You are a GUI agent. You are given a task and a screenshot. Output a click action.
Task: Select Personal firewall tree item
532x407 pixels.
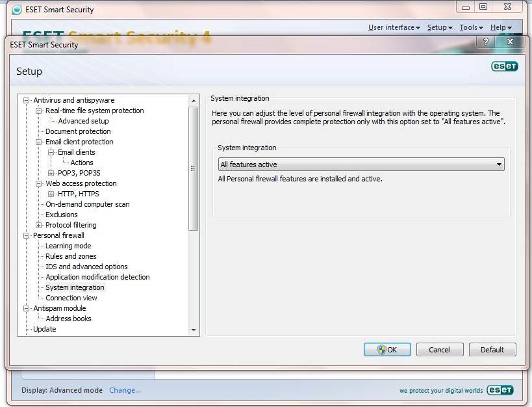(58, 235)
